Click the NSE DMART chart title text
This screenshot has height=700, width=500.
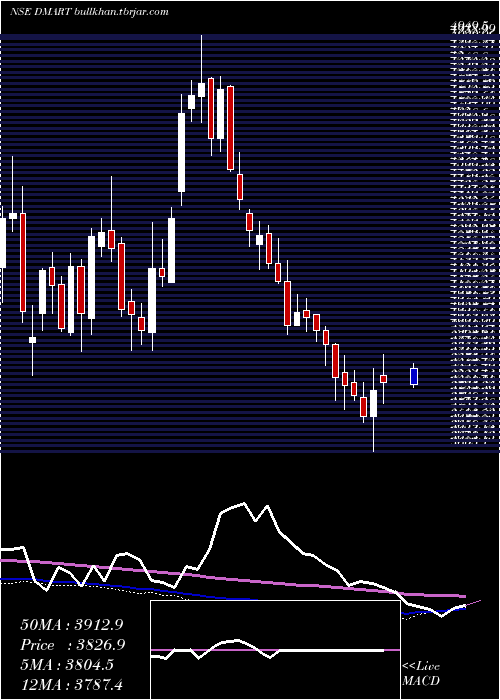point(89,12)
